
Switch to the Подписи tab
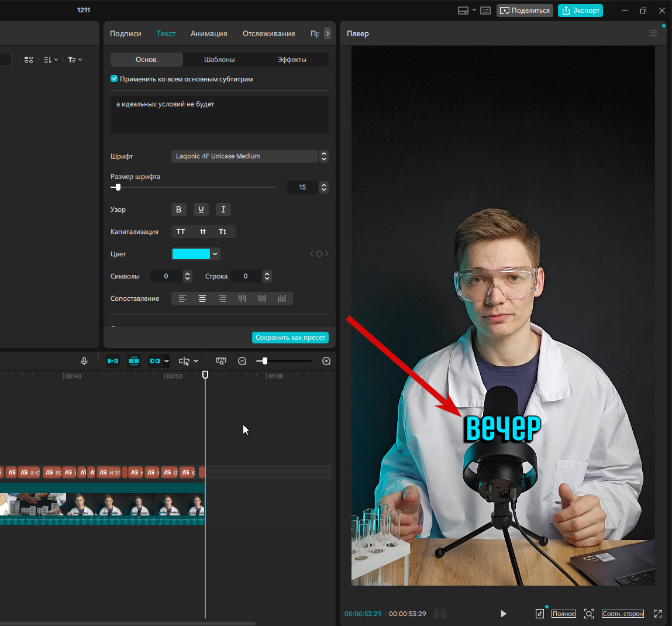pos(126,33)
